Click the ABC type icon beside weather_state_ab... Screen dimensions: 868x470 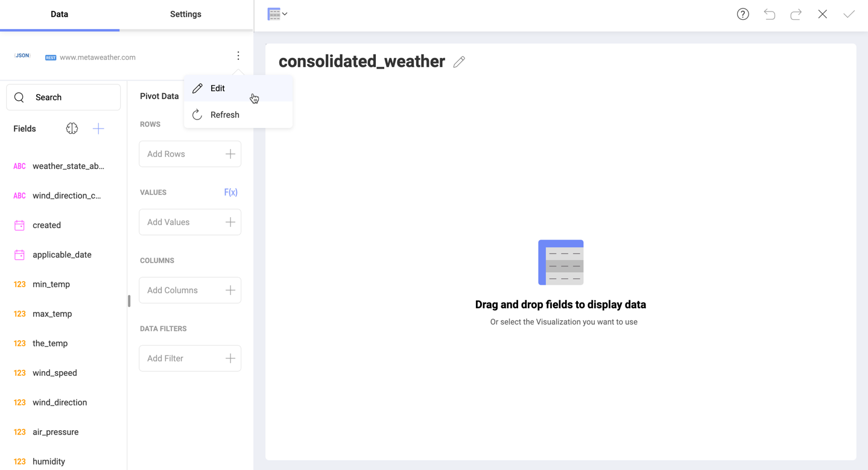[x=19, y=166]
